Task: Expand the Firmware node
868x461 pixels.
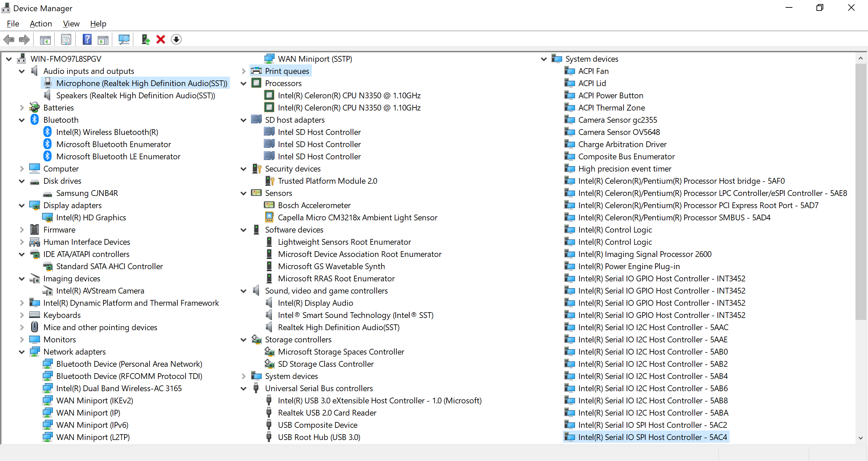Action: (22, 230)
